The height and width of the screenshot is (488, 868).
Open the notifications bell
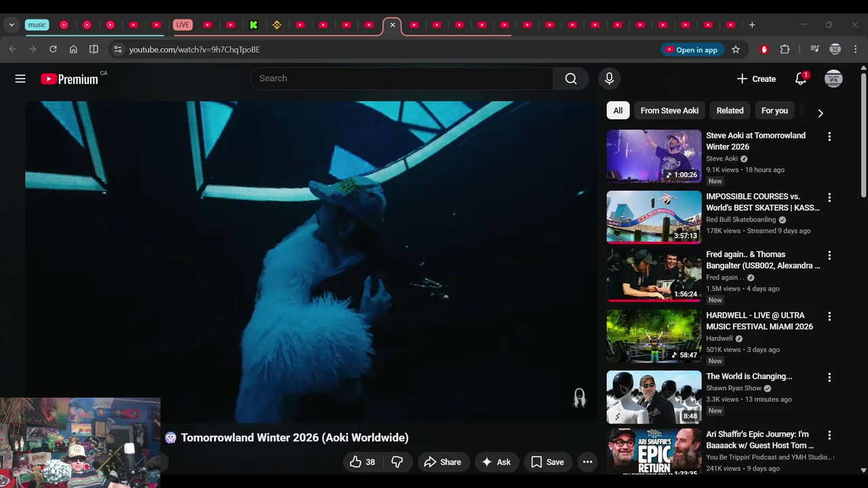[801, 79]
